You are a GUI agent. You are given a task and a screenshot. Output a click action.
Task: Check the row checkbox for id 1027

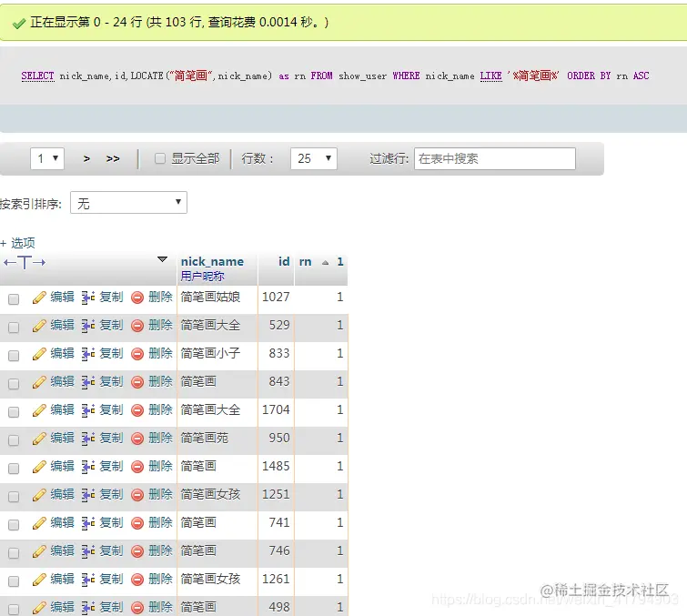pos(14,299)
